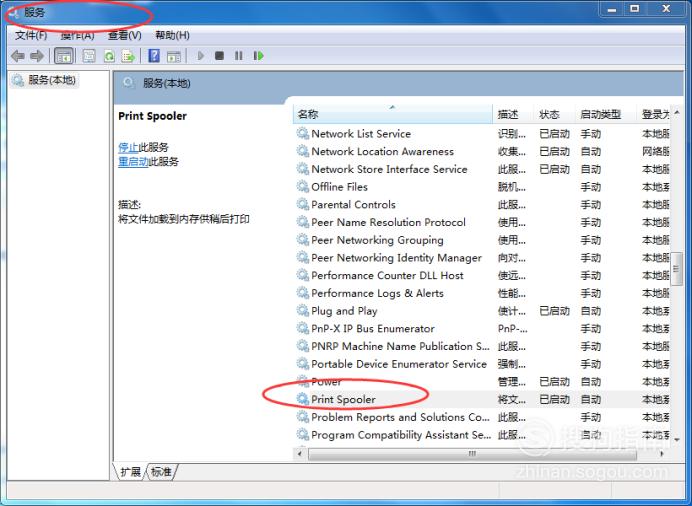Select the Offline Files service
Image resolution: width=692 pixels, height=506 pixels.
coord(482,187)
